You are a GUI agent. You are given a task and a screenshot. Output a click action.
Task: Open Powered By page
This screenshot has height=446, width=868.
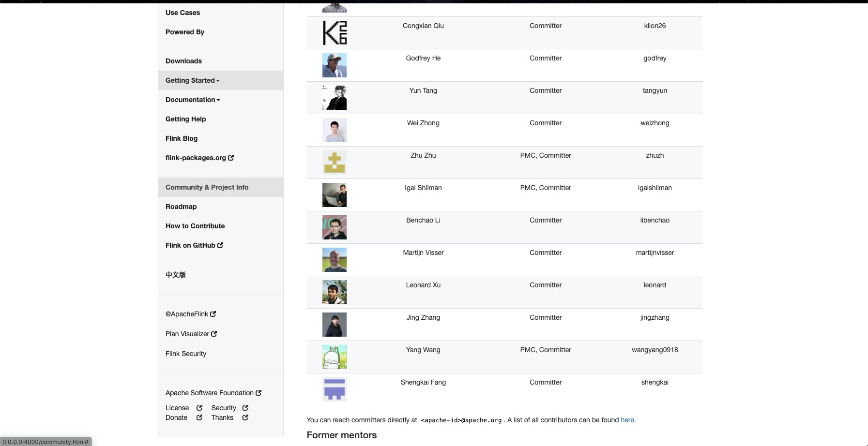185,32
